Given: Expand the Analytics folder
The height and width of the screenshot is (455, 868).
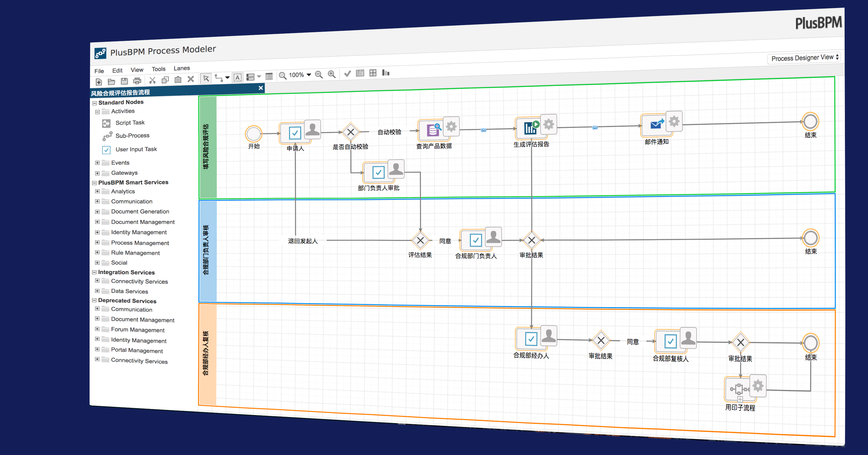Looking at the screenshot, I should 97,192.
